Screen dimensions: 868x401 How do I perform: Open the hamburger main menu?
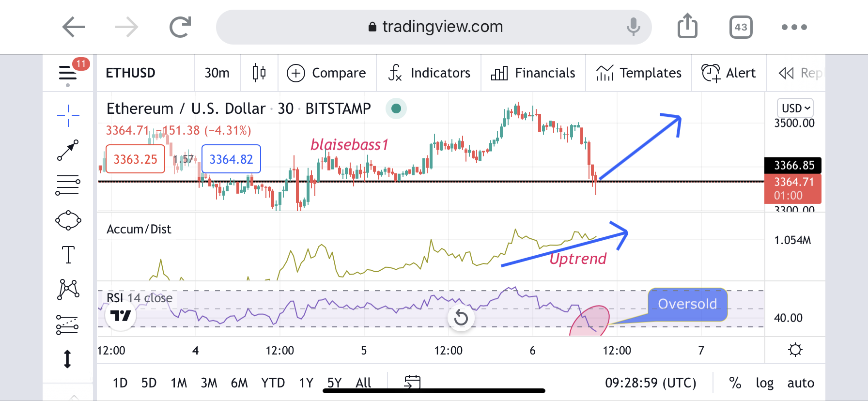[x=68, y=74]
